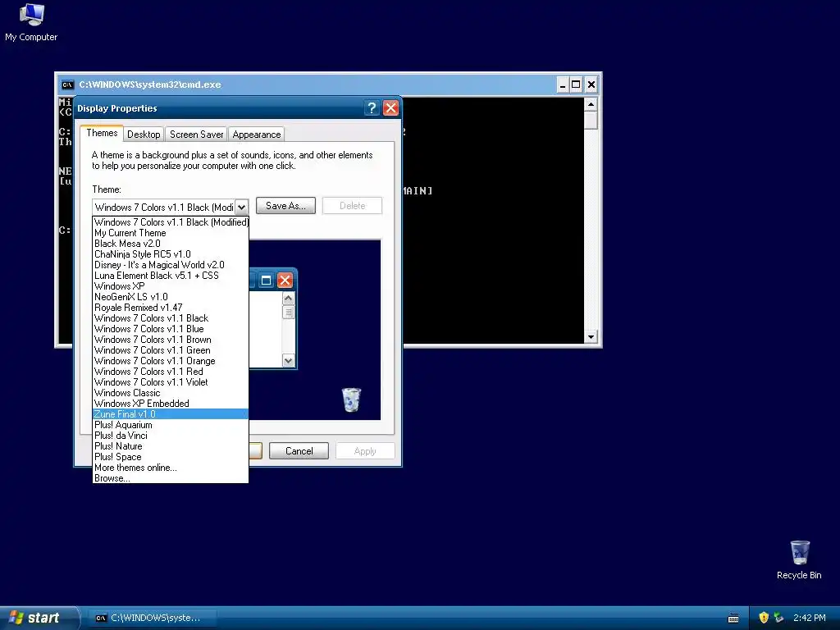Screen dimensions: 840x630
Task: Click the network tray icon next to clock
Action: (778, 618)
